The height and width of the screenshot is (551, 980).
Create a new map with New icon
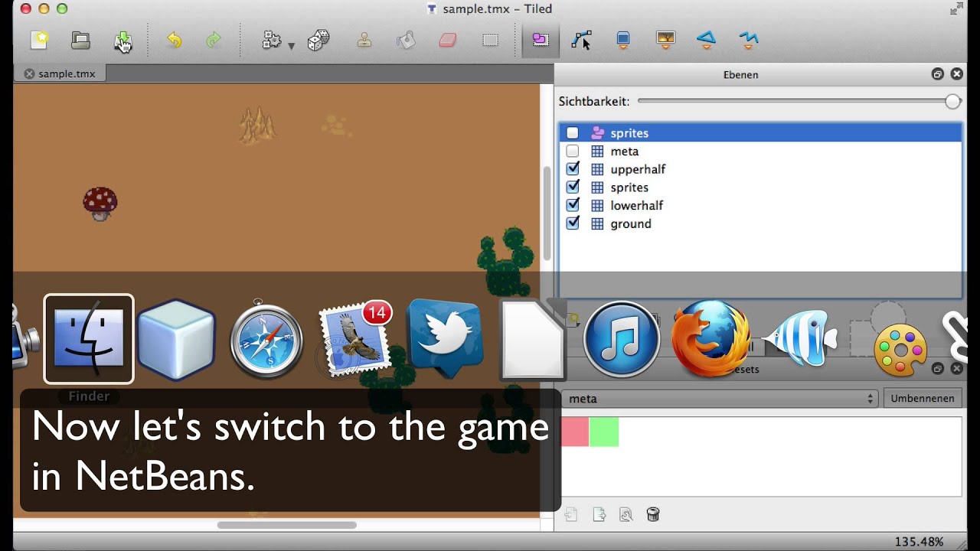point(39,40)
